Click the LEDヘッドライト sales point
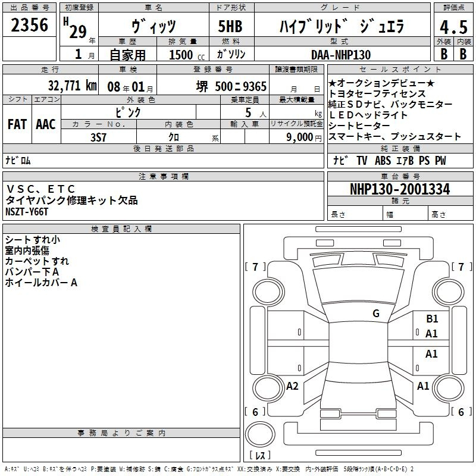Image resolution: width=476 pixels, height=476 pixels. click(x=368, y=115)
